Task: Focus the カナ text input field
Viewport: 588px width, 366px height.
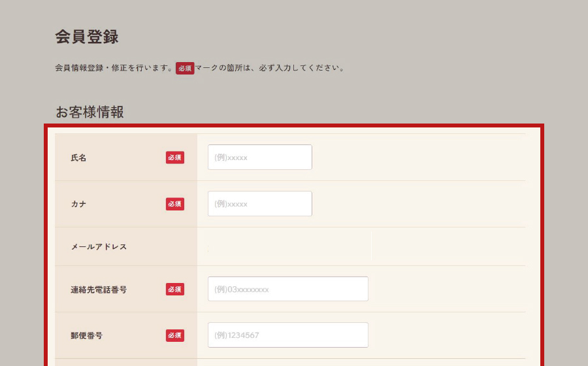Action: [259, 204]
